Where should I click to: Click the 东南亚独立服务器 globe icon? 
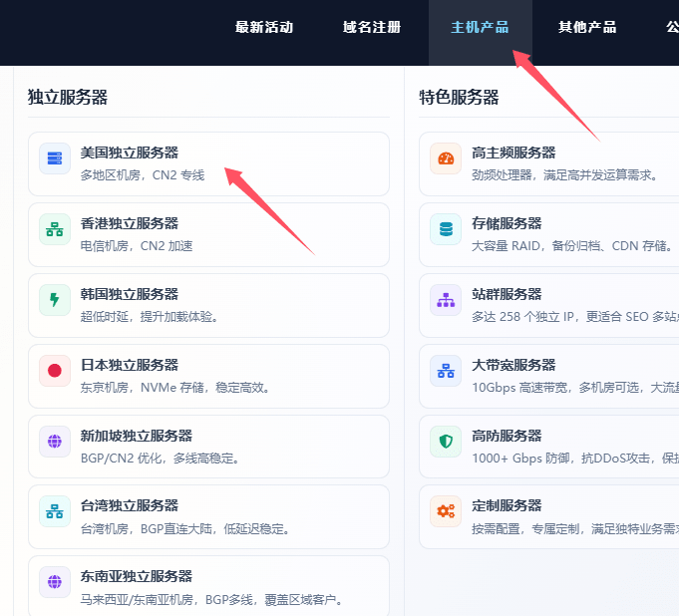click(55, 582)
